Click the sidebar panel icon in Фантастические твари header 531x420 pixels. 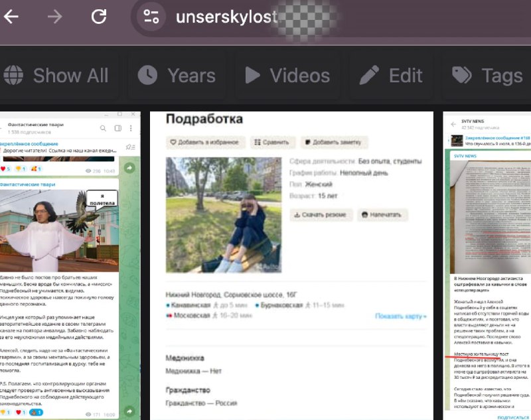pyautogui.click(x=118, y=128)
